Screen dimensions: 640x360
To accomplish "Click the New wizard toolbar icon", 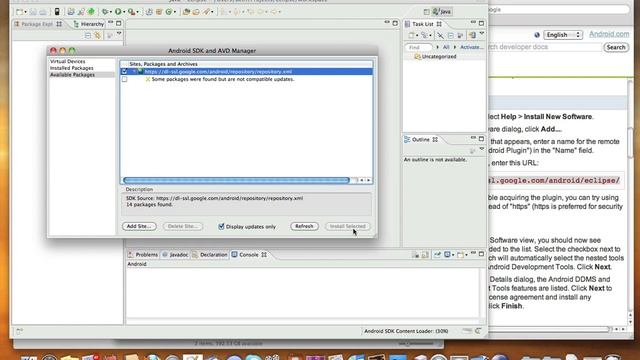I will [19, 12].
